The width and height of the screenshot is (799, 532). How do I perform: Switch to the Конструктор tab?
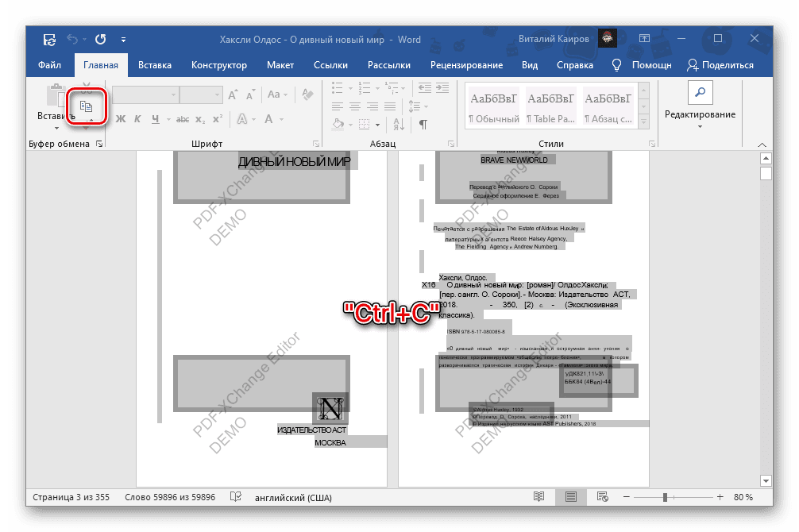tap(219, 65)
